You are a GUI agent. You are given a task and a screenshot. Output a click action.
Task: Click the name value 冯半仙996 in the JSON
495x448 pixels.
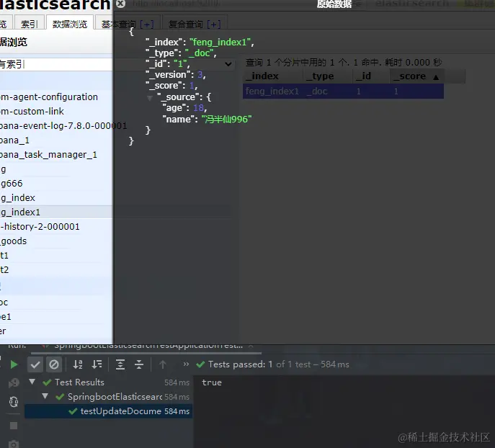(x=226, y=120)
